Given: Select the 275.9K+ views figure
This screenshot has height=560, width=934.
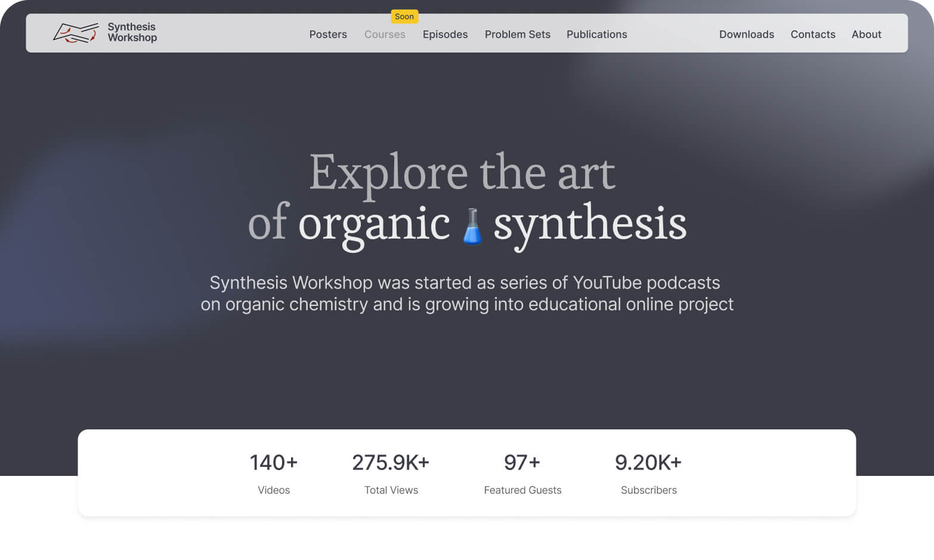Looking at the screenshot, I should (x=391, y=463).
